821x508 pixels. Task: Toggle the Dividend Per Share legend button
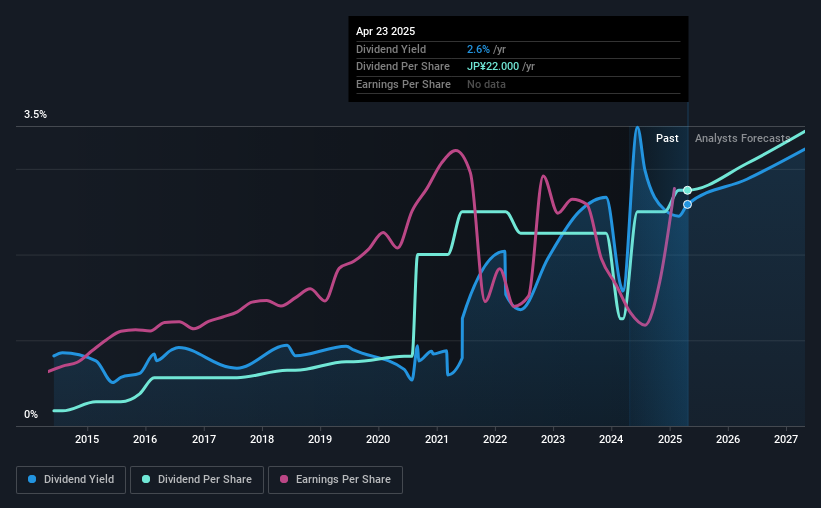coord(197,480)
